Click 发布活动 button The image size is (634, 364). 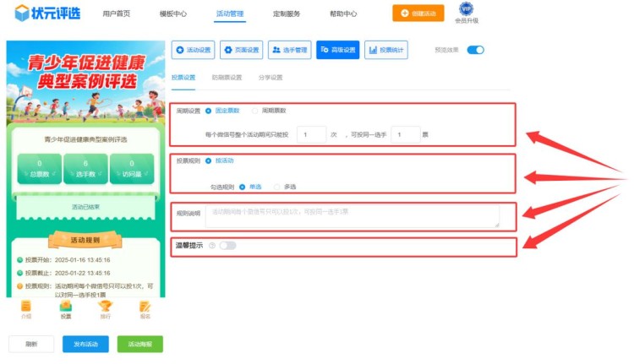(85, 344)
